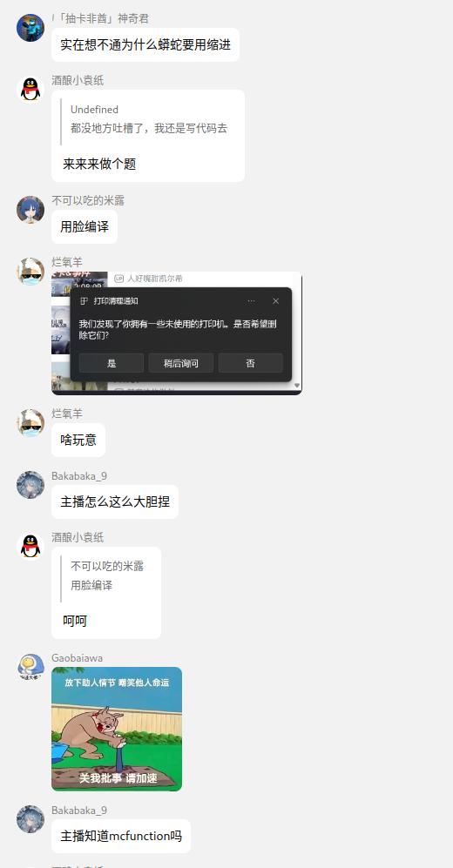Select the 主播知道mcfunction吗 message bubble
453x868 pixels.
[x=121, y=836]
